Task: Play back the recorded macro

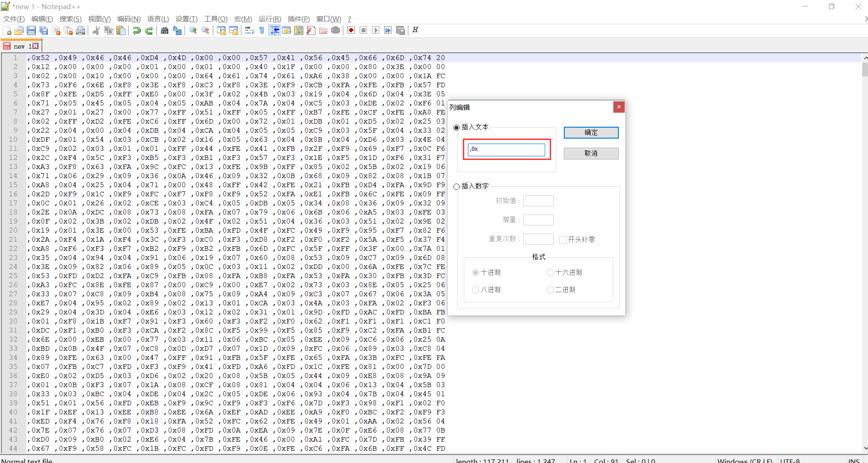Action: click(376, 30)
